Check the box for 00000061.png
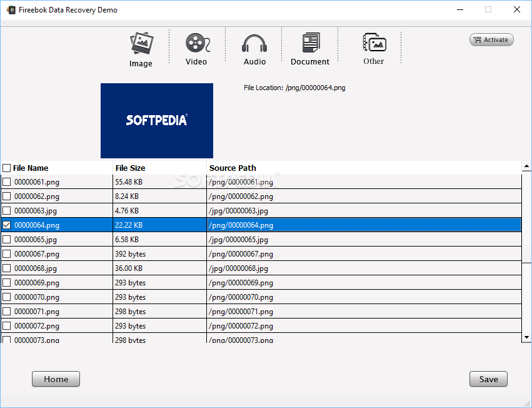The height and width of the screenshot is (408, 532). [x=7, y=182]
